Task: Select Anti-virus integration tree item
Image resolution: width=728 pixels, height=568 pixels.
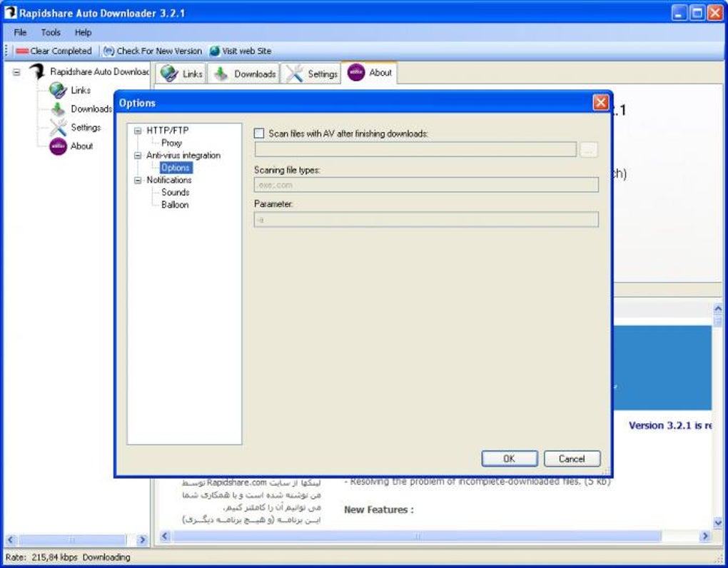Action: click(x=183, y=156)
